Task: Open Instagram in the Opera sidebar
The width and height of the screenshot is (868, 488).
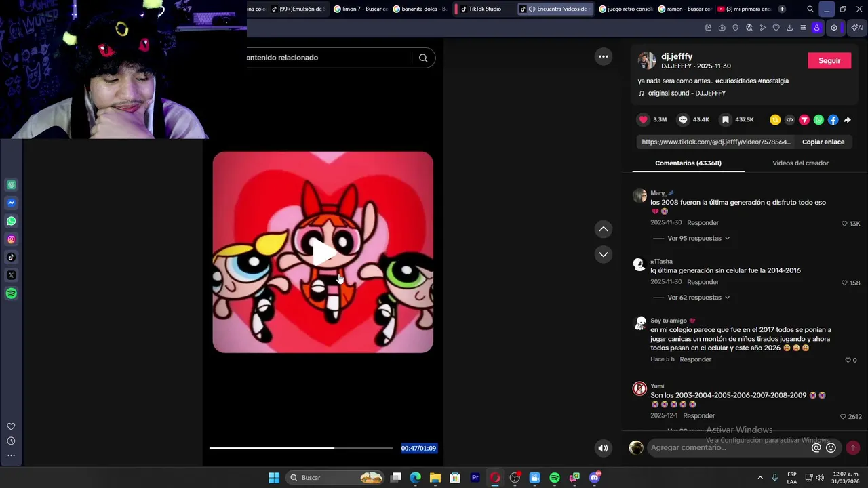Action: click(x=11, y=239)
